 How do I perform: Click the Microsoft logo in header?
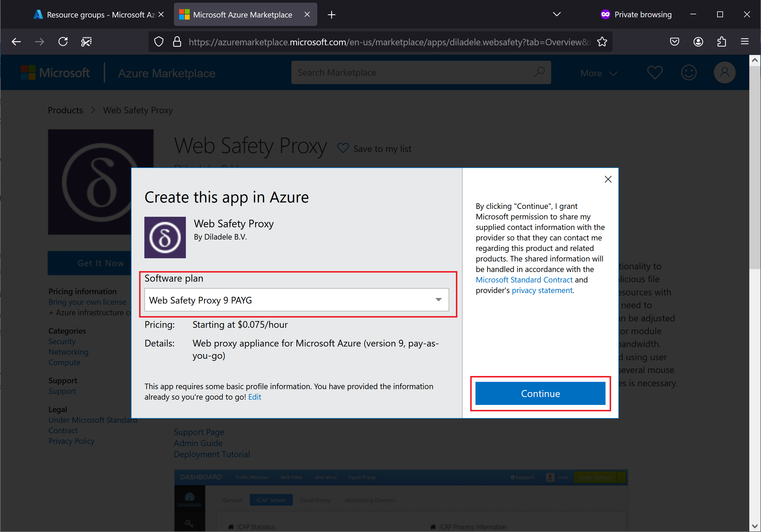click(x=55, y=73)
